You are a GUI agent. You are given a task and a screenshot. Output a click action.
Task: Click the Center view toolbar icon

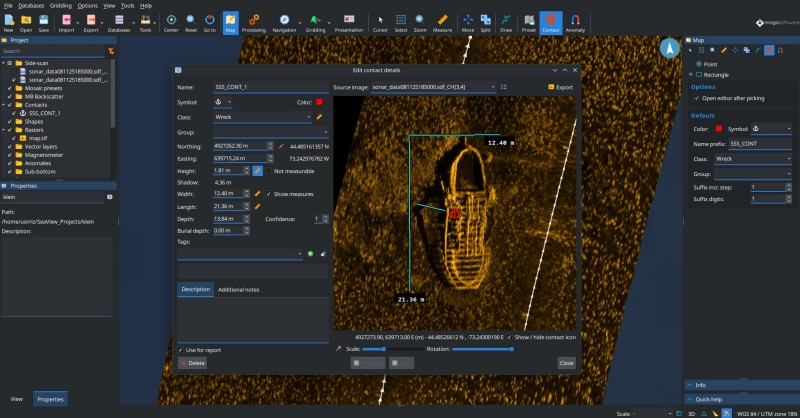(x=171, y=23)
